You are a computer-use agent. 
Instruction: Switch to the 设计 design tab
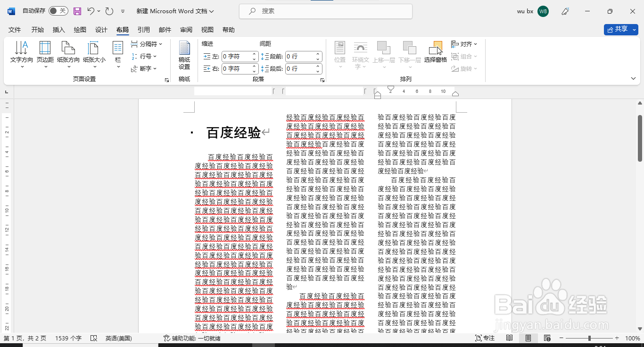[101, 30]
